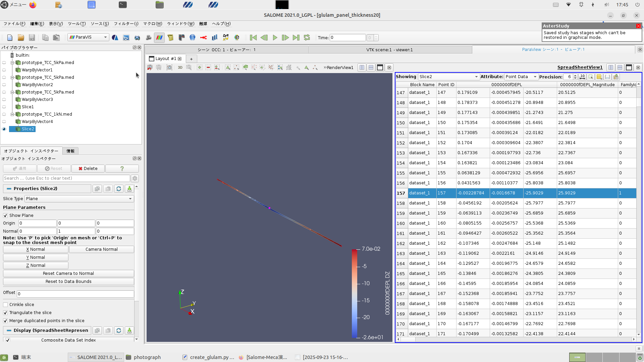This screenshot has height=362, width=644.
Task: Open the Attribute Point Data dropdown
Action: click(521, 77)
